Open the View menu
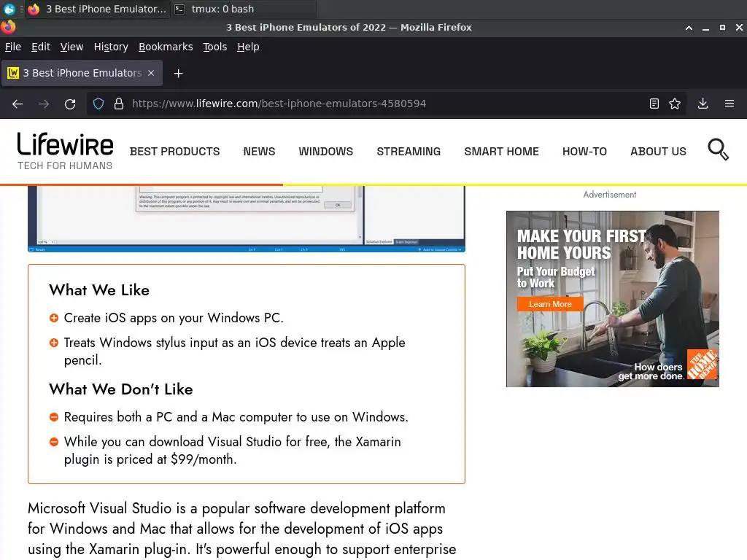 coord(71,47)
